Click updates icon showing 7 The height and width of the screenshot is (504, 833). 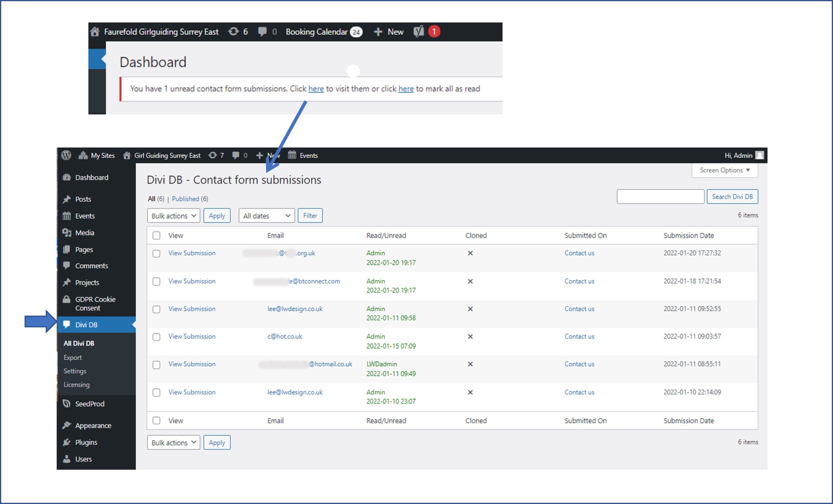(212, 155)
